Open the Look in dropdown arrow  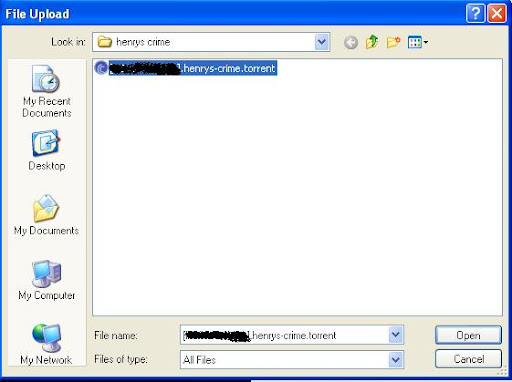coord(322,42)
